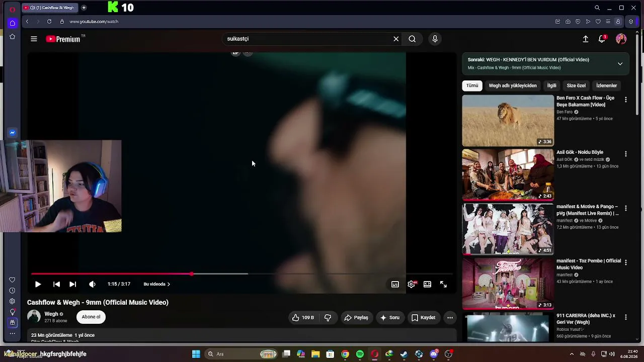Open options menu for 'manifest & Motive & Pango'
This screenshot has height=362, width=644.
click(x=626, y=208)
